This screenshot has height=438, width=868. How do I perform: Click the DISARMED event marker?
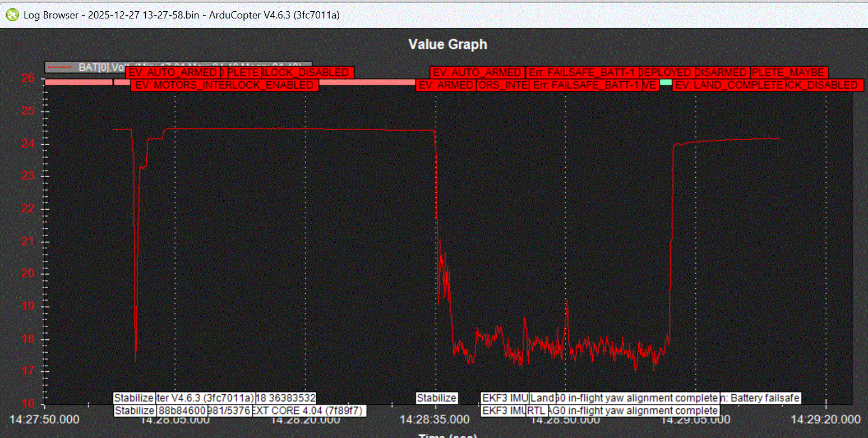pos(722,72)
